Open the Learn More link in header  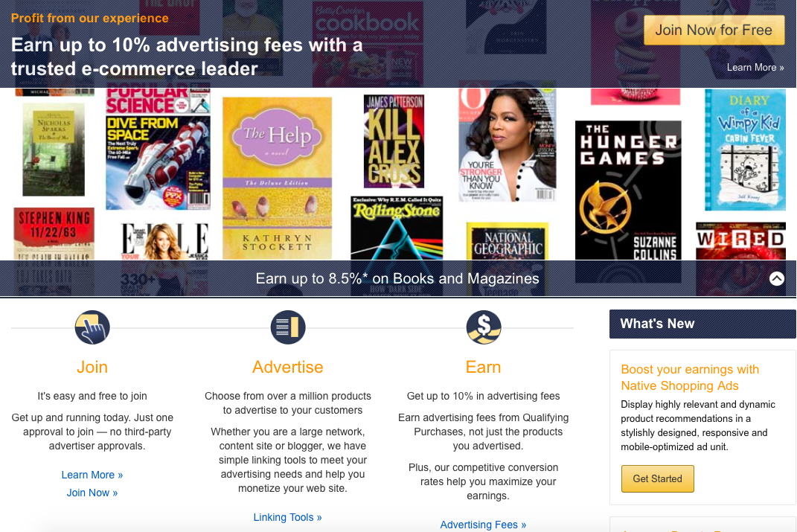tap(755, 67)
